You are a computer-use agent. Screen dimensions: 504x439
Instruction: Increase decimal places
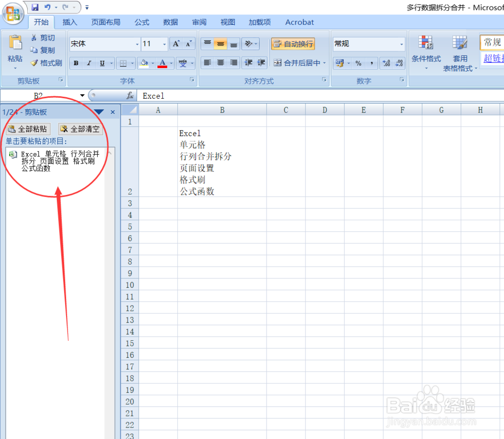[387, 63]
